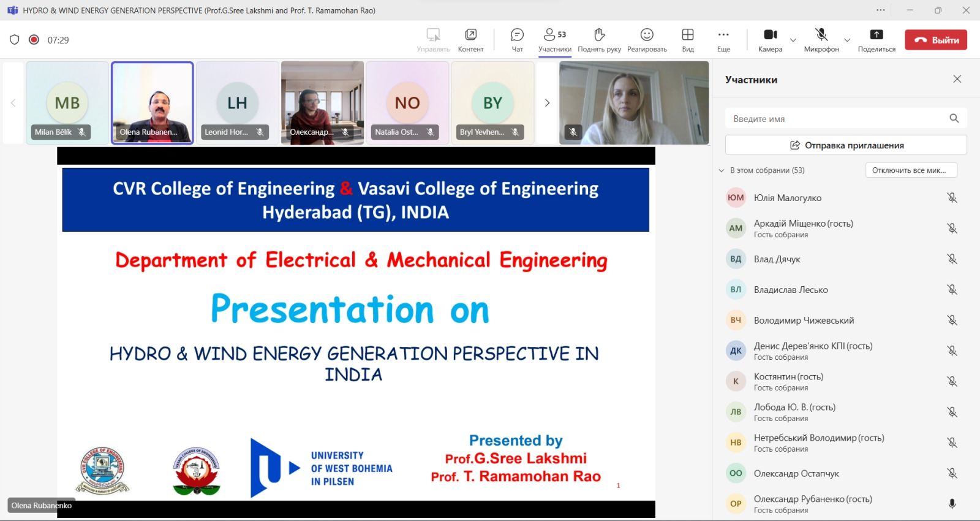Click the ОО avatar of Олександр Остапчук
The height and width of the screenshot is (521, 980).
[736, 473]
